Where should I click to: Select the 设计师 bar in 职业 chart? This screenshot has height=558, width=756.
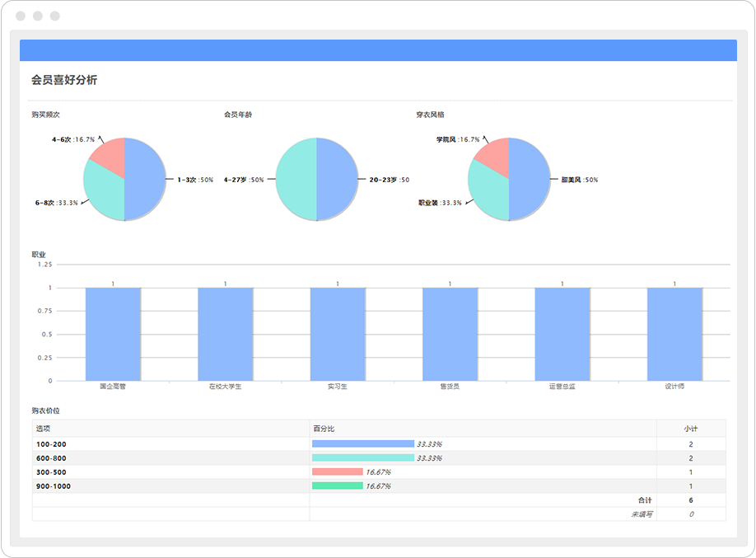coord(674,334)
